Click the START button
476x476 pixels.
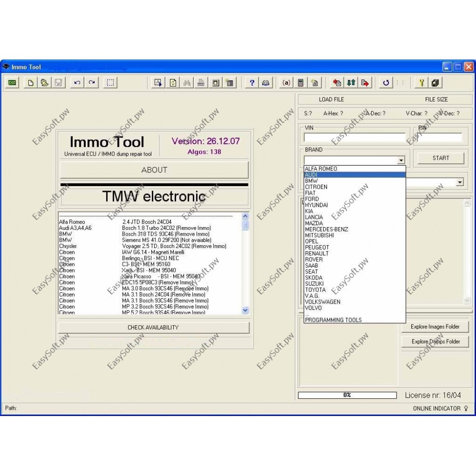click(441, 158)
